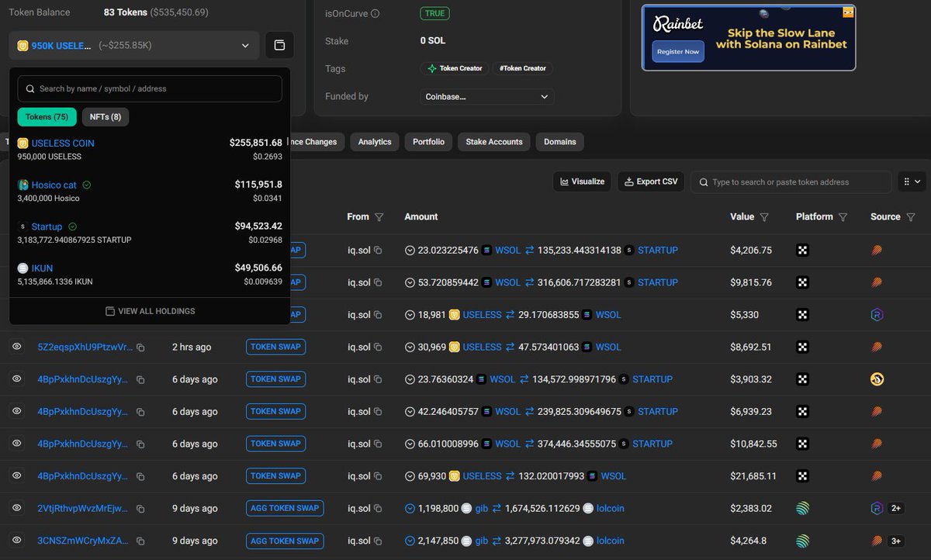Click VIEW ALL HOLDINGS
Image resolution: width=931 pixels, height=560 pixels.
click(151, 311)
